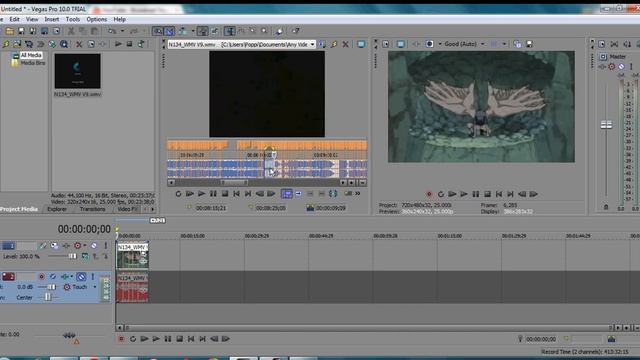Open the Options menu
This screenshot has width=640, height=360.
pyautogui.click(x=96, y=19)
